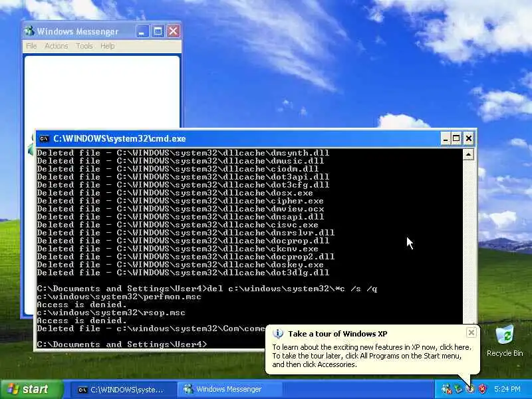Image resolution: width=532 pixels, height=399 pixels.
Task: Click the line ending in docprop.dll
Action: pos(184,241)
